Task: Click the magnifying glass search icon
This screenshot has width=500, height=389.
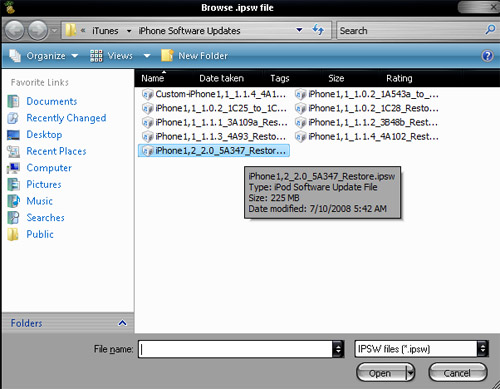Action: point(490,30)
